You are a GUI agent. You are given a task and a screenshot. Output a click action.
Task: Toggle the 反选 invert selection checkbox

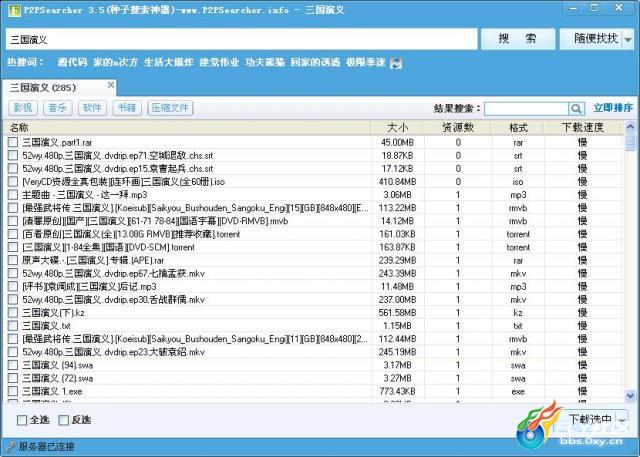pos(64,420)
